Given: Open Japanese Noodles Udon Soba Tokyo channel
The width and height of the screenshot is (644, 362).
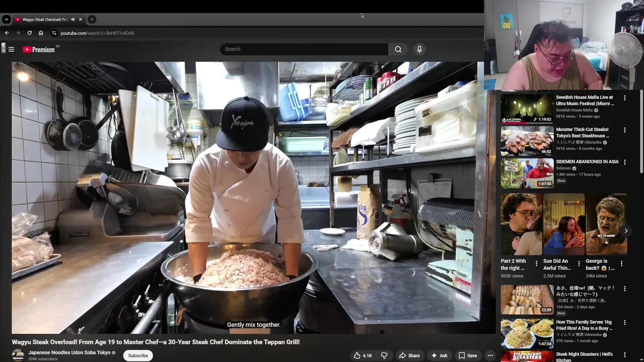Looking at the screenshot, I should (69, 352).
